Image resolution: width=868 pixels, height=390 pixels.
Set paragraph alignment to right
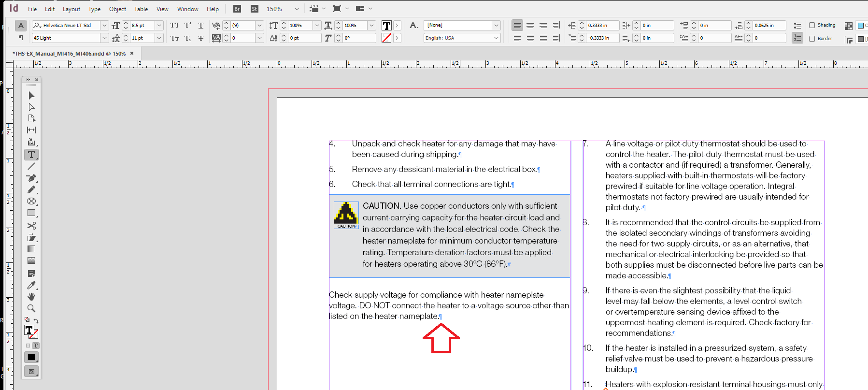pyautogui.click(x=543, y=25)
